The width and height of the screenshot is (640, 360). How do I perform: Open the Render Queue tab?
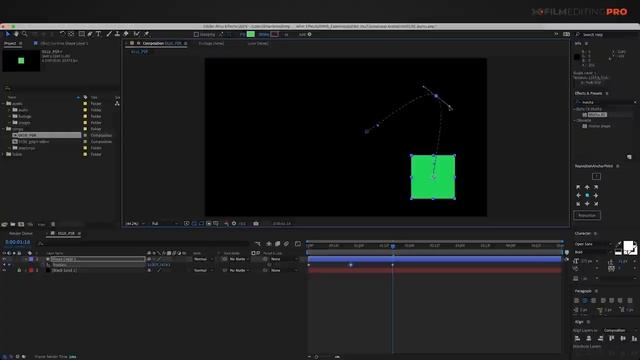pyautogui.click(x=21, y=233)
